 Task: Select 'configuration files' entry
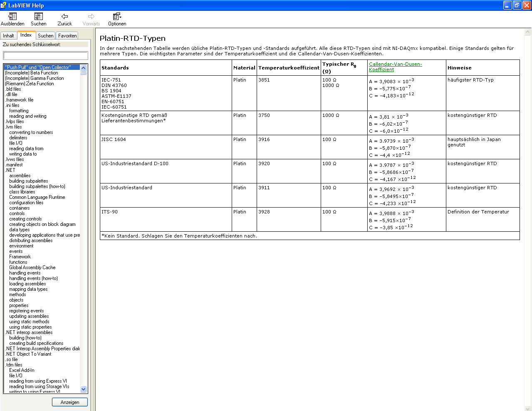click(x=26, y=203)
